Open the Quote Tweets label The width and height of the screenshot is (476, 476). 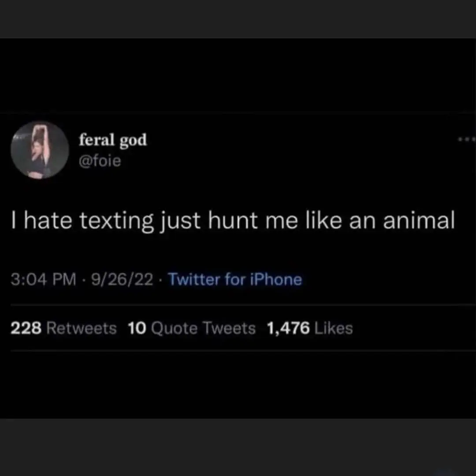pos(203,328)
